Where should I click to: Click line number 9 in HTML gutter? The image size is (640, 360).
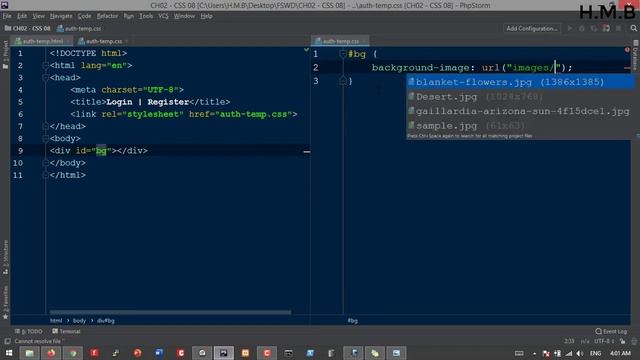click(20, 151)
